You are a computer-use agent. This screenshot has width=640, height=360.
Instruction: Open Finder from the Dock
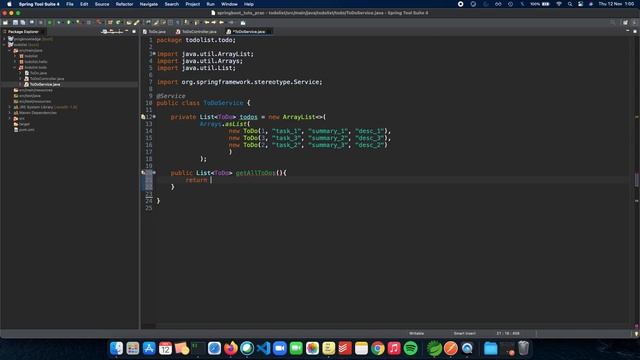[x=116, y=348]
